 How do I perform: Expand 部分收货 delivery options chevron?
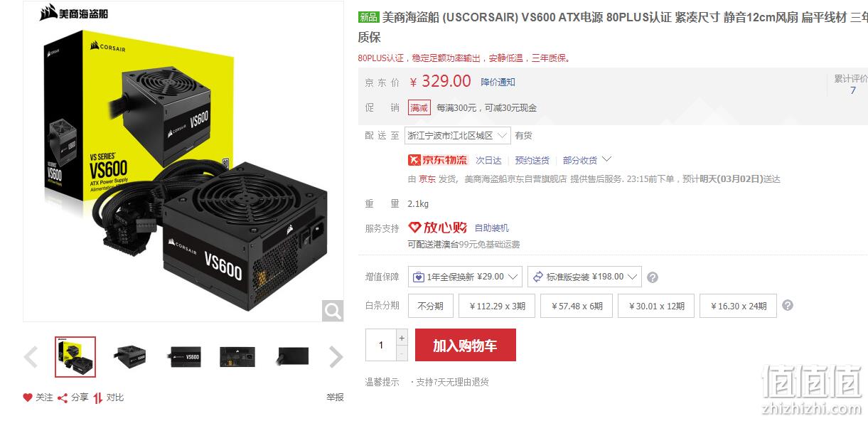(606, 159)
